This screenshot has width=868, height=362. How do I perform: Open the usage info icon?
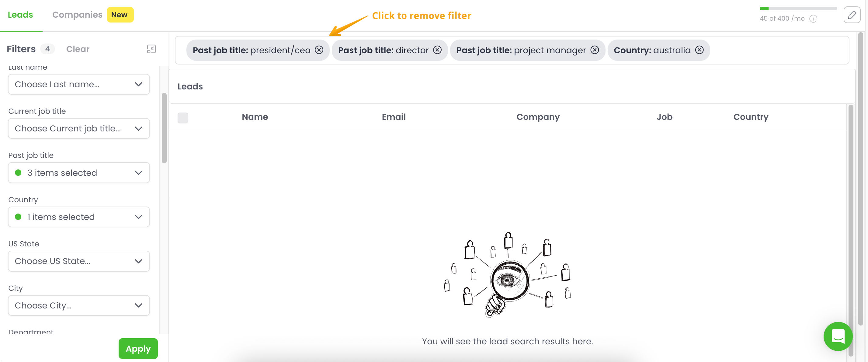click(x=813, y=19)
